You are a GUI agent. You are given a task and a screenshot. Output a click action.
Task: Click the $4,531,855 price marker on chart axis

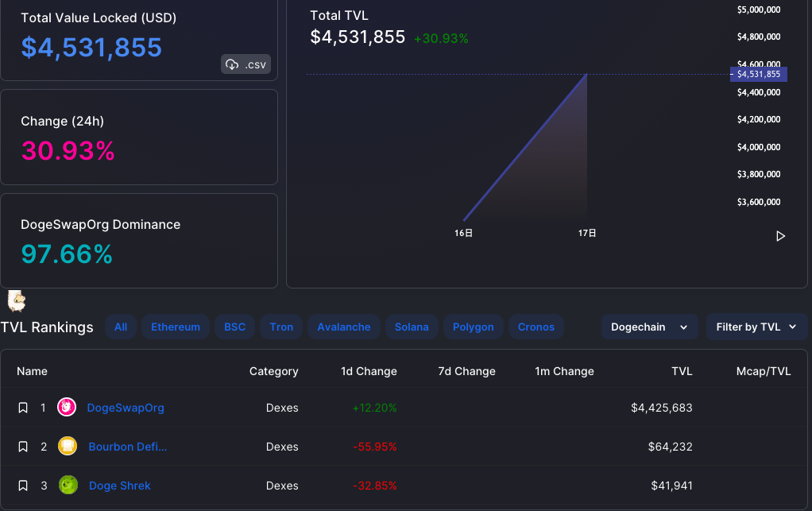point(759,74)
